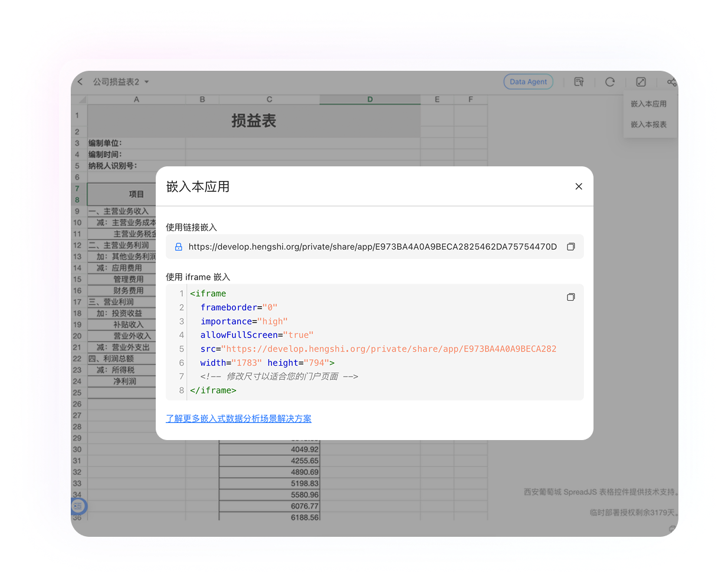The width and height of the screenshot is (728, 584).
Task: Click the Data Agent button
Action: 528,82
